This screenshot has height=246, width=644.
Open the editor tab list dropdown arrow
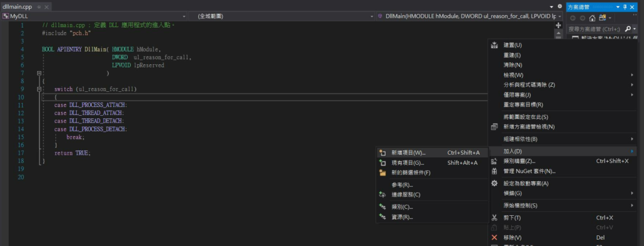click(x=552, y=7)
